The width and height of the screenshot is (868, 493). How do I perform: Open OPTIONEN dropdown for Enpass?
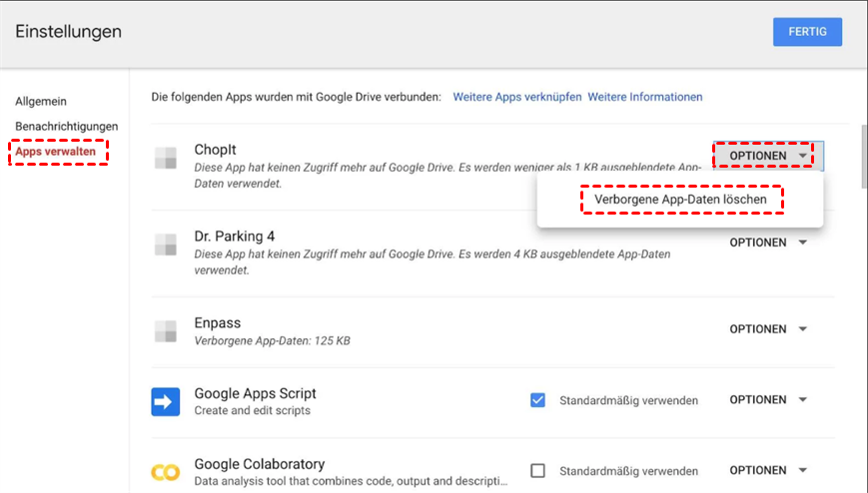click(767, 329)
